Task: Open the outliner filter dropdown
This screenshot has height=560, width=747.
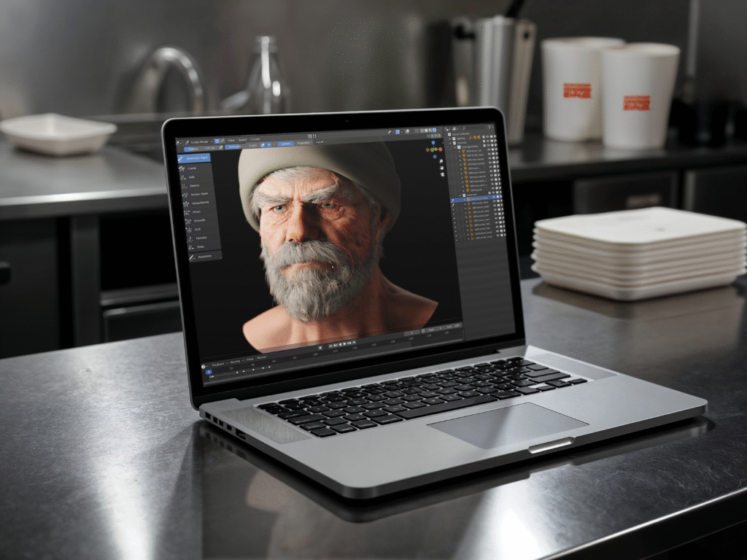Action: pos(491,127)
